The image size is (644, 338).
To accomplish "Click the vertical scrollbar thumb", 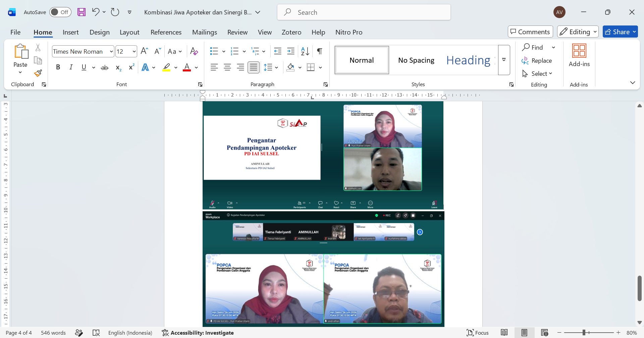I will pyautogui.click(x=639, y=288).
